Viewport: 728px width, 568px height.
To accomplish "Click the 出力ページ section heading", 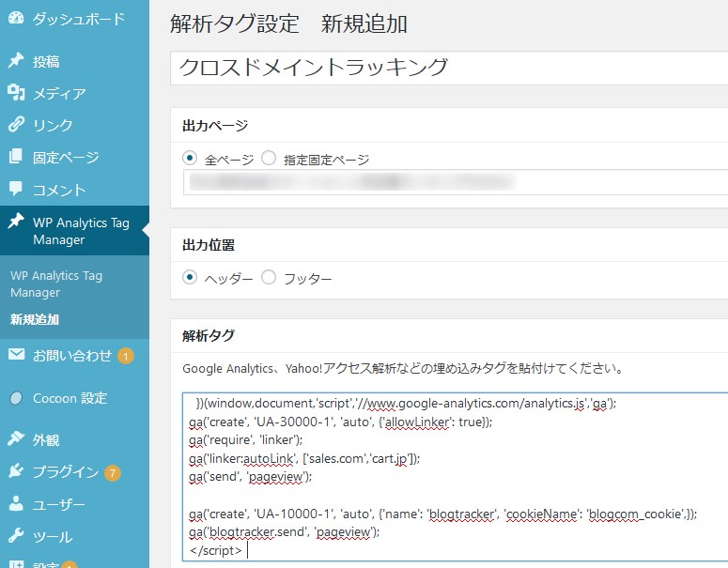I will (x=215, y=126).
